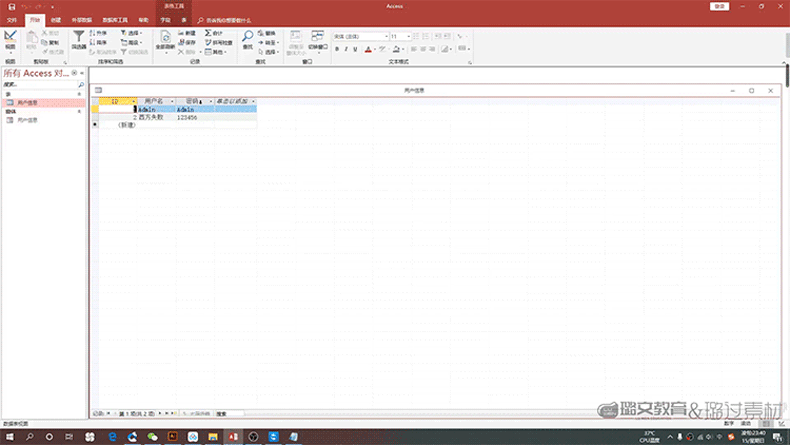Switch to the 外部数据 (External Data) tab
Image resolution: width=790 pixels, height=445 pixels.
pos(82,20)
